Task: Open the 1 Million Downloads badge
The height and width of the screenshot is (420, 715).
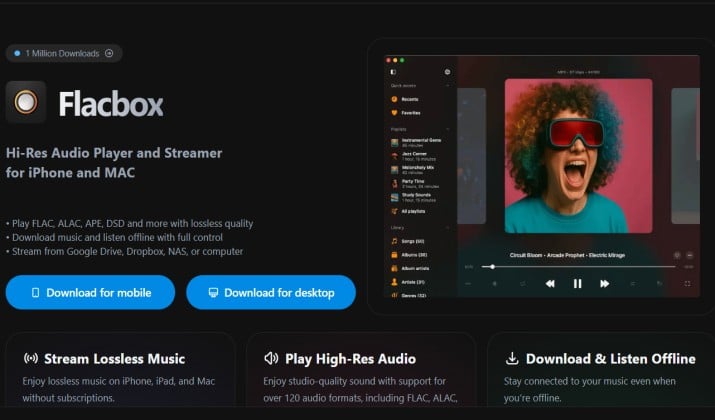Action: [x=64, y=53]
